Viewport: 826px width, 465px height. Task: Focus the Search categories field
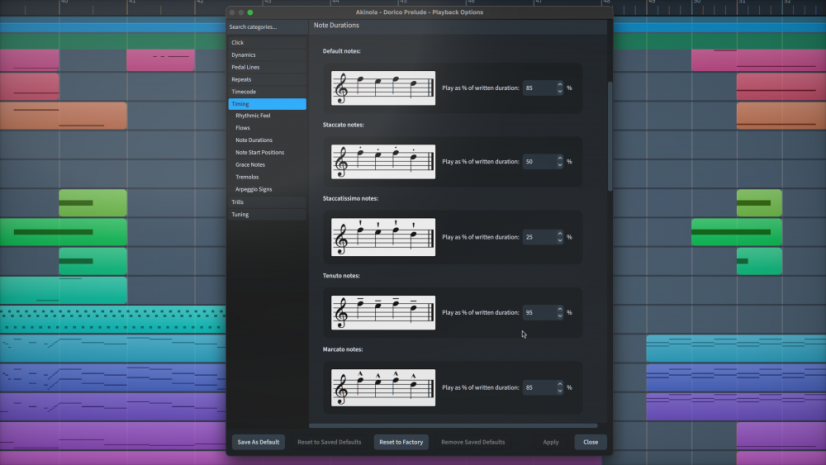pyautogui.click(x=267, y=27)
